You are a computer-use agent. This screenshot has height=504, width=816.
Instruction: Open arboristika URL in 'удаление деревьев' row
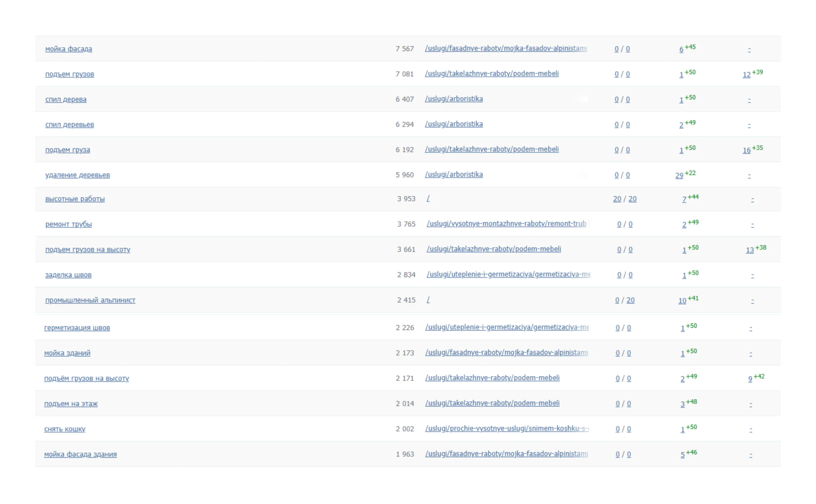454,175
